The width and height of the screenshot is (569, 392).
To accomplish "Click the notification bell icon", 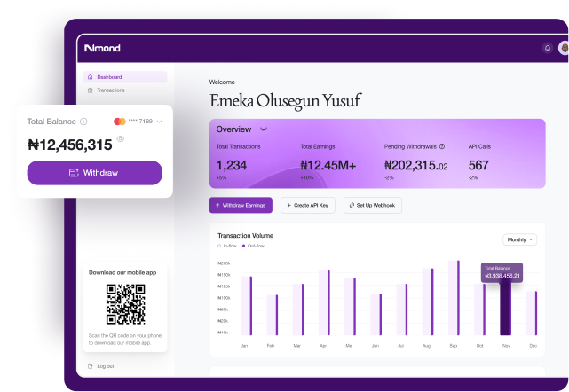I will pos(547,48).
